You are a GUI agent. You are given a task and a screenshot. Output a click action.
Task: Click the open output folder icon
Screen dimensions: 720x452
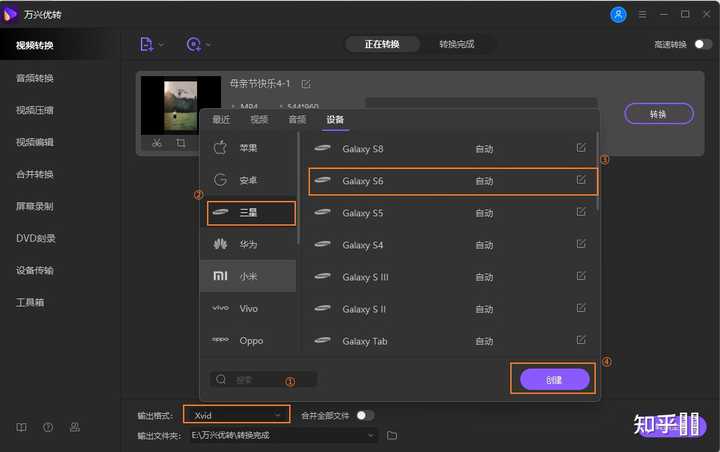392,435
